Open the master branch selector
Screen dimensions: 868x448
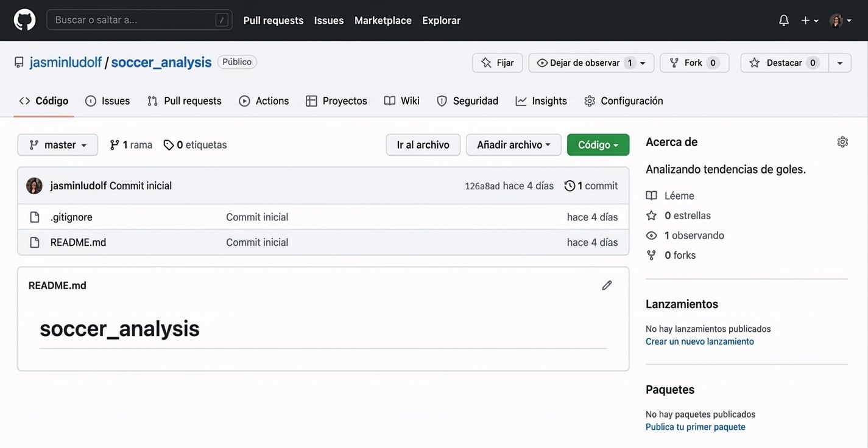(x=58, y=145)
